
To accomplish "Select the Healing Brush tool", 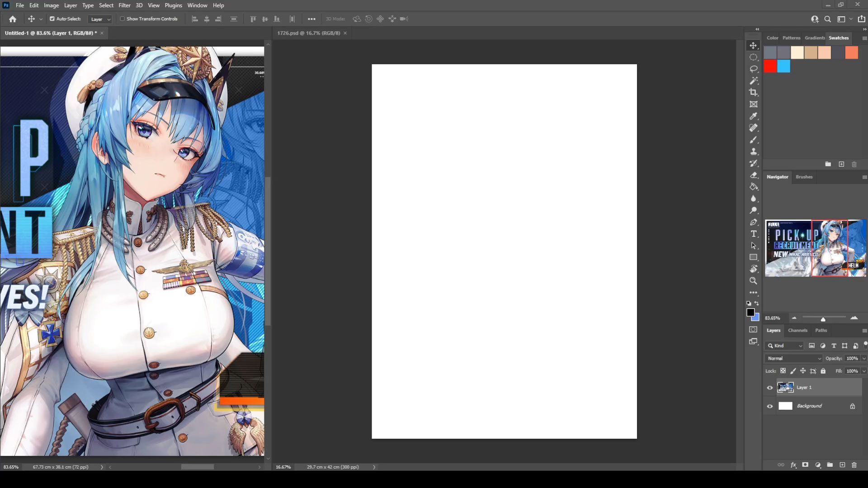I will pyautogui.click(x=753, y=128).
